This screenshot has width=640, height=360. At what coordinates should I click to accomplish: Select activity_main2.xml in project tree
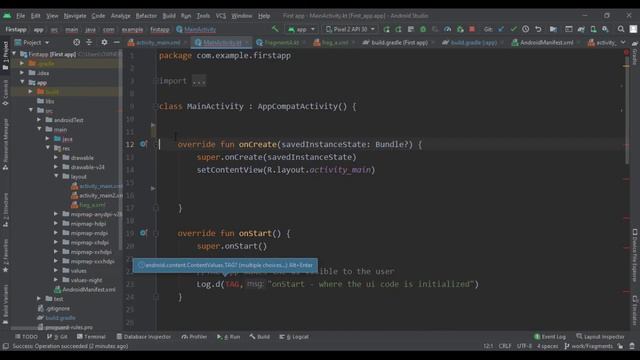(x=97, y=195)
